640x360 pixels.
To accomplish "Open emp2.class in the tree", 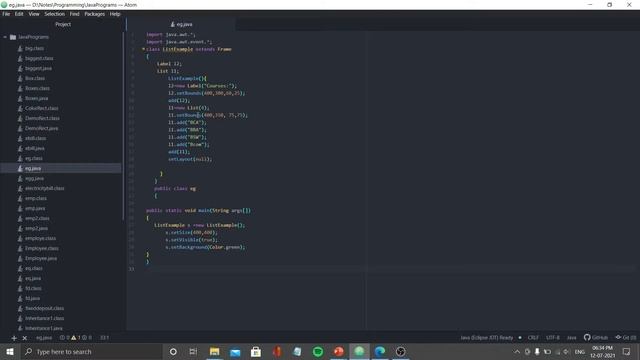I will (37, 218).
